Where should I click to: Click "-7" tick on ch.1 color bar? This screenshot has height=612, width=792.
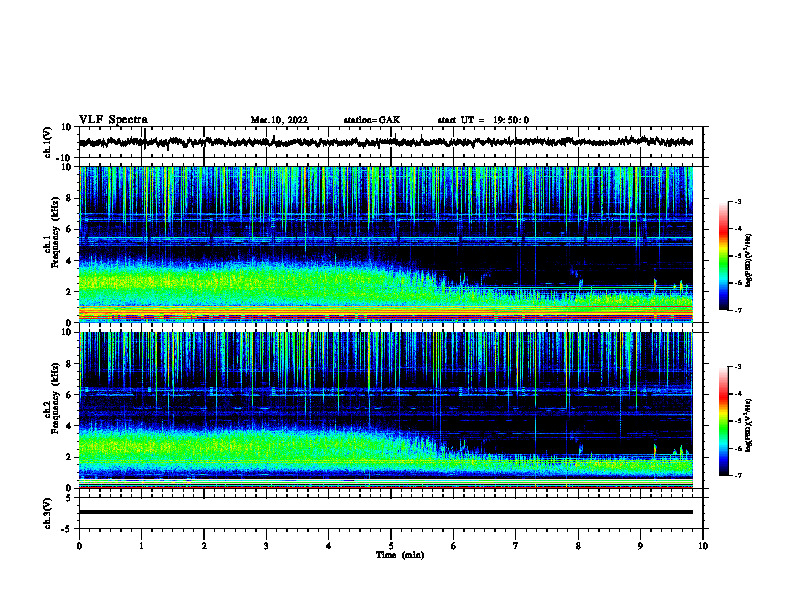point(738,310)
